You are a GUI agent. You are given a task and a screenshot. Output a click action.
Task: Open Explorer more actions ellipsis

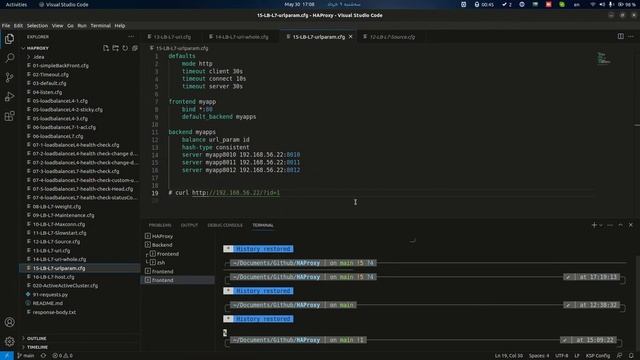pos(131,37)
